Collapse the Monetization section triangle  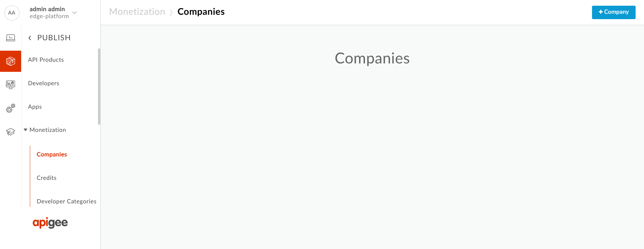[x=25, y=130]
